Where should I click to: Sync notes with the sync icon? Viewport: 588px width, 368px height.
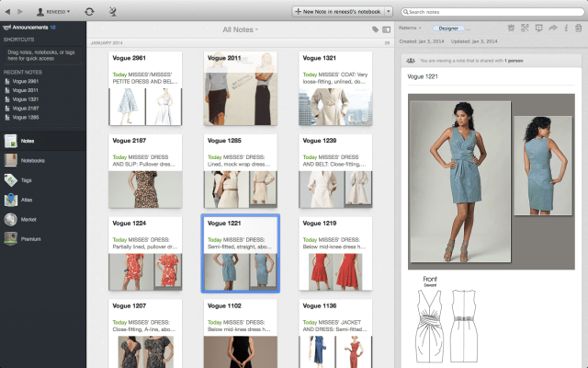[89, 12]
